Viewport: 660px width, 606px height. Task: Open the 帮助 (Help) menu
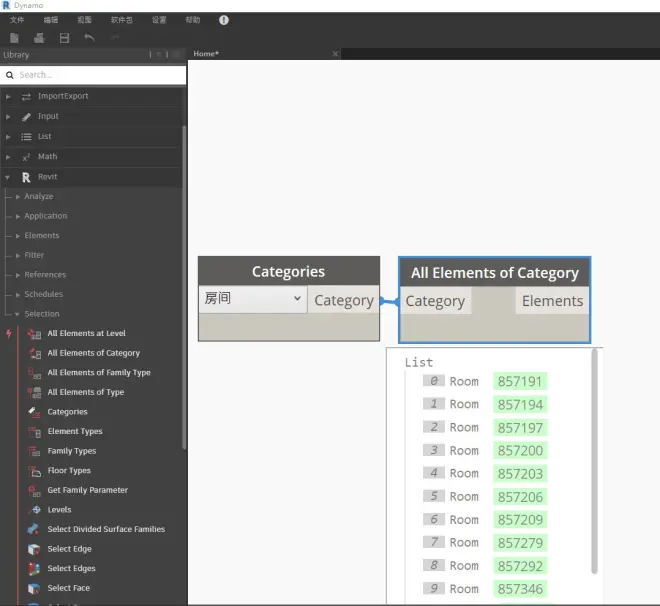(193, 20)
